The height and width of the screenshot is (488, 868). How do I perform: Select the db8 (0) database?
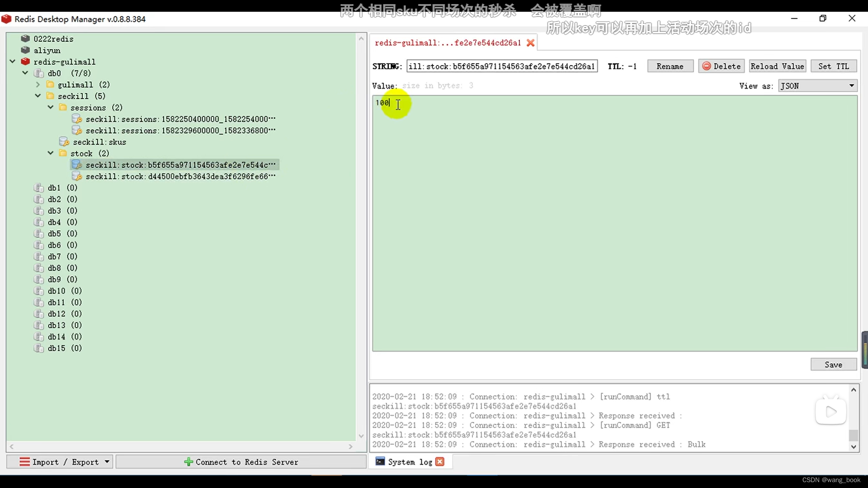click(62, 268)
